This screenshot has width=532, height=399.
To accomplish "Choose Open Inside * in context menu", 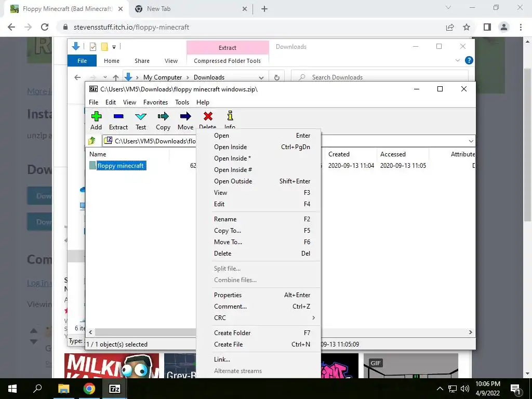I will click(x=259, y=158).
